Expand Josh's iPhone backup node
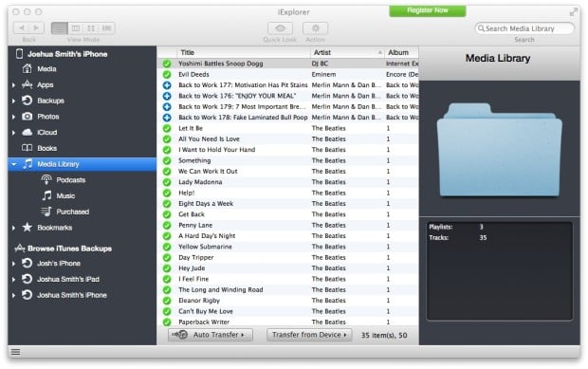The height and width of the screenshot is (369, 588). [x=13, y=264]
